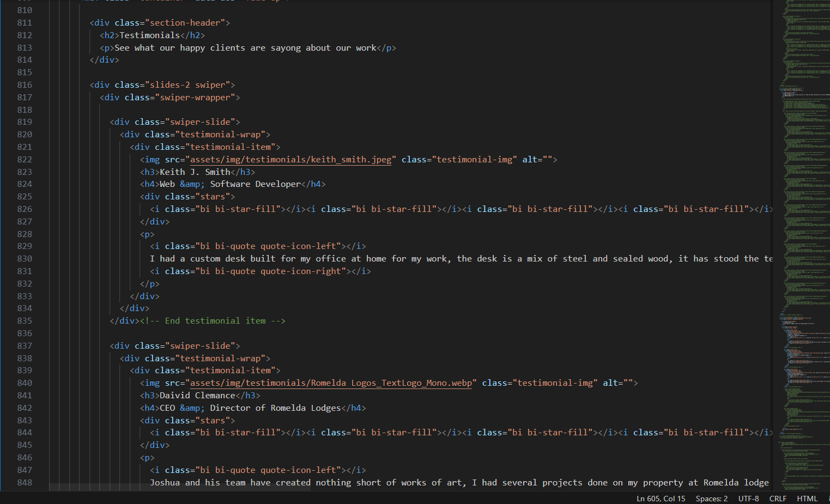Open the Spaces: 2 indentation selector
The height and width of the screenshot is (504, 830).
(711, 499)
